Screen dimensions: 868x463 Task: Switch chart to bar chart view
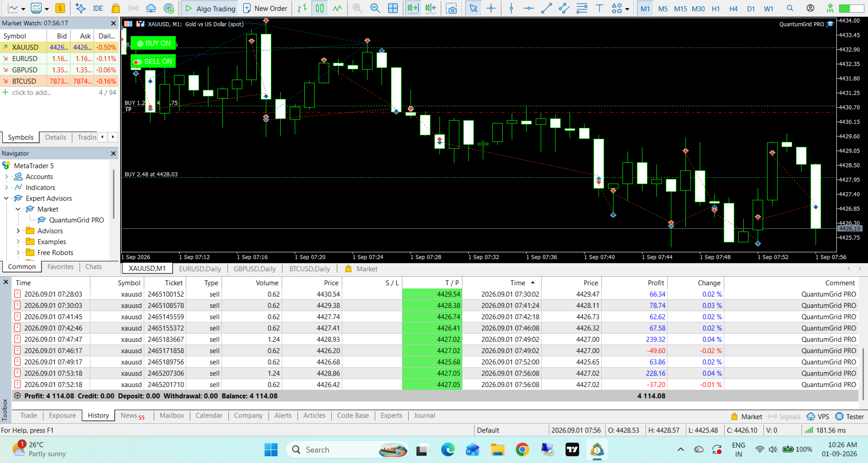(302, 8)
